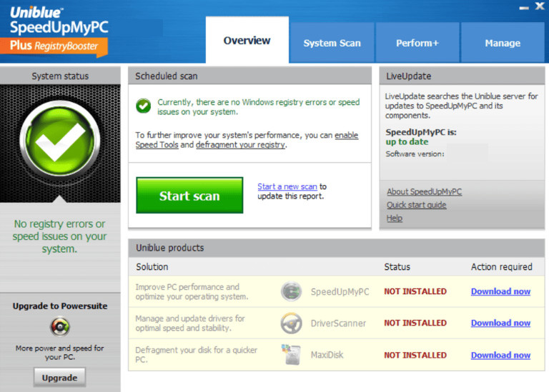Click Download now for SpeedUpMyPC
The image size is (549, 392).
point(500,291)
